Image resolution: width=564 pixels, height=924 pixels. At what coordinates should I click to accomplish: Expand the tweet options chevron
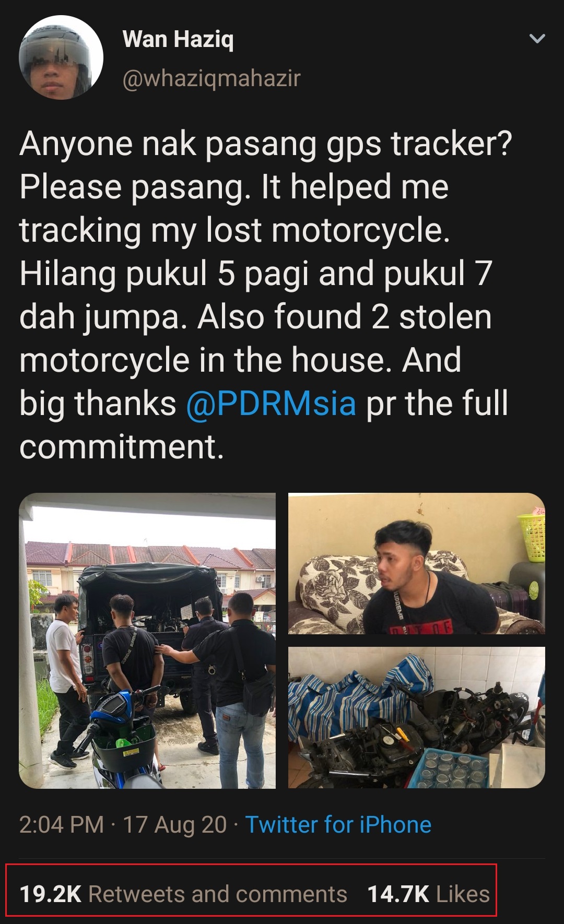pos(537,39)
